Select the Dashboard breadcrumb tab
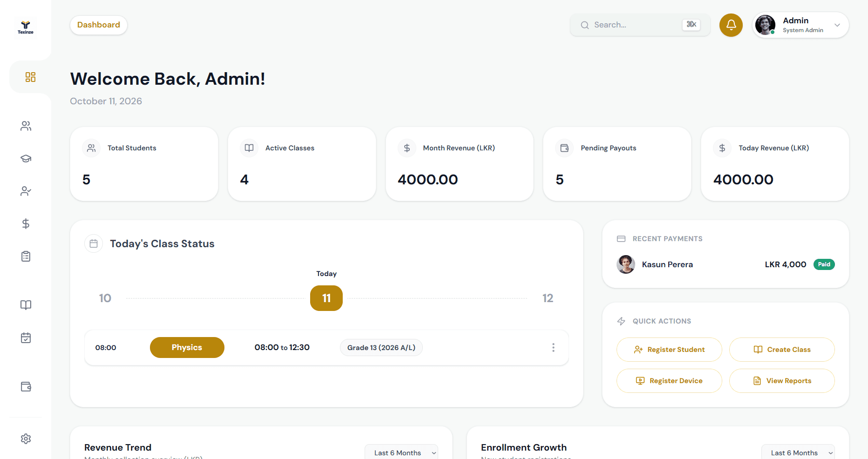The width and height of the screenshot is (868, 459). [99, 25]
